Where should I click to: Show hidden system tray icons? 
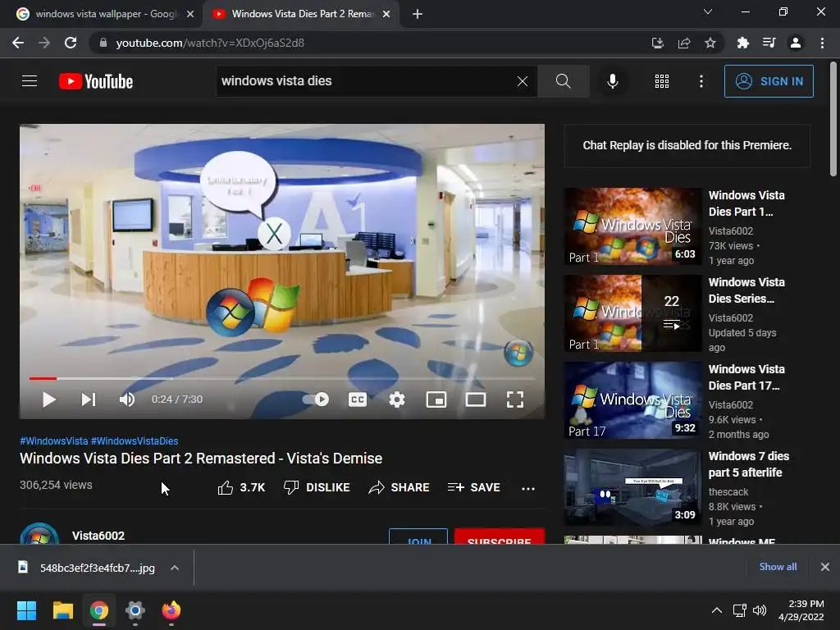716,610
